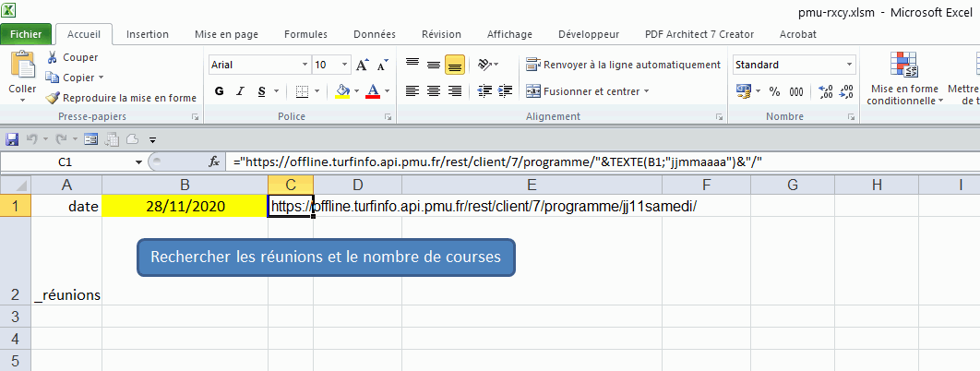Select row 3 header
The width and height of the screenshot is (980, 371).
pyautogui.click(x=16, y=316)
